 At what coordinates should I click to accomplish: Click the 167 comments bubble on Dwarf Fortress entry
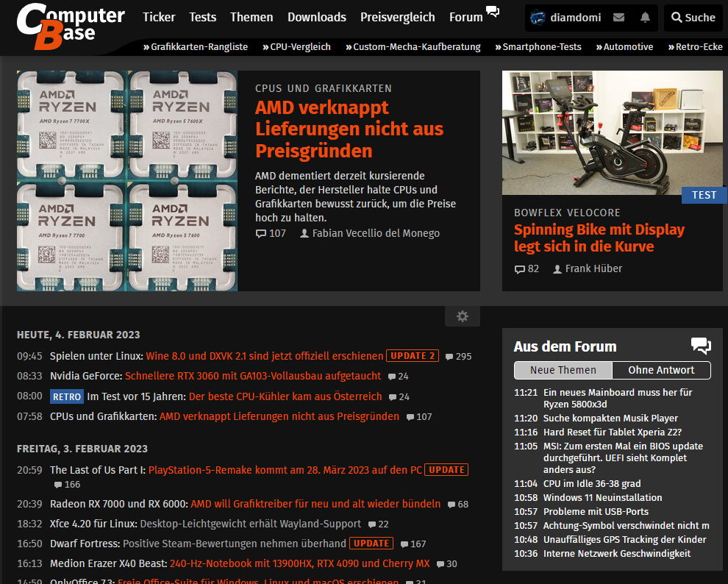click(404, 544)
